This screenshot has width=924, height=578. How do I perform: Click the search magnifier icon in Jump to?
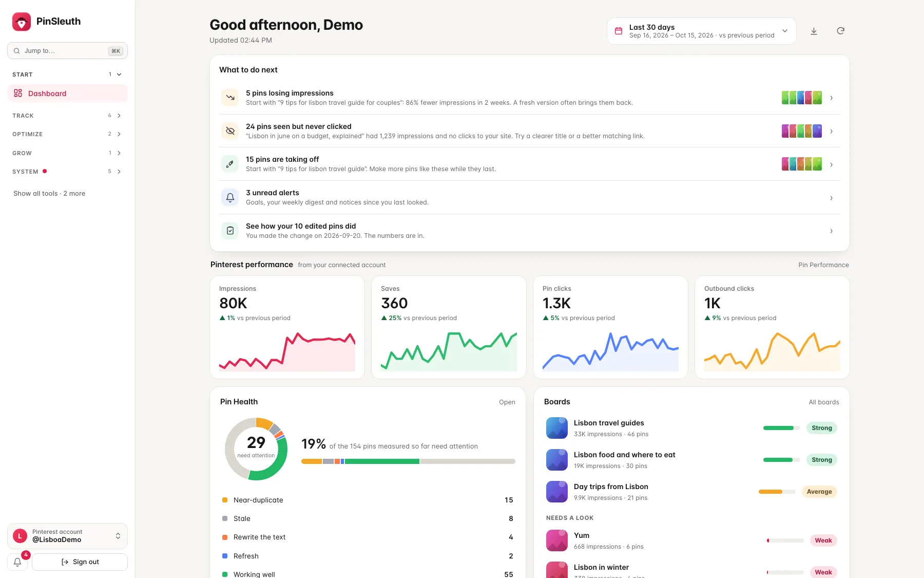17,51
